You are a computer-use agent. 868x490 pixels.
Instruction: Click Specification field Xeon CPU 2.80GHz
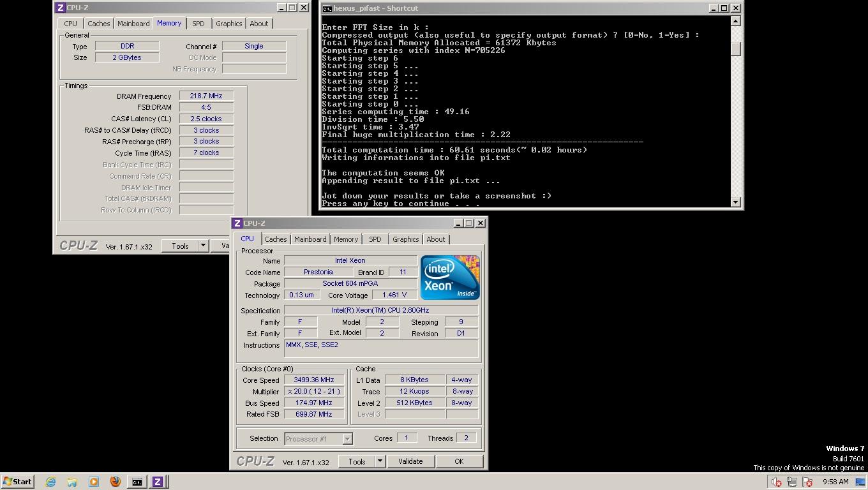tap(380, 310)
